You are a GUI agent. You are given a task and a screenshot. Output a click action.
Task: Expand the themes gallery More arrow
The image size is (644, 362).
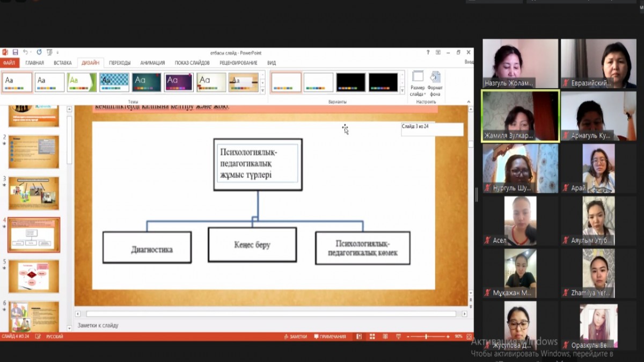tap(262, 91)
